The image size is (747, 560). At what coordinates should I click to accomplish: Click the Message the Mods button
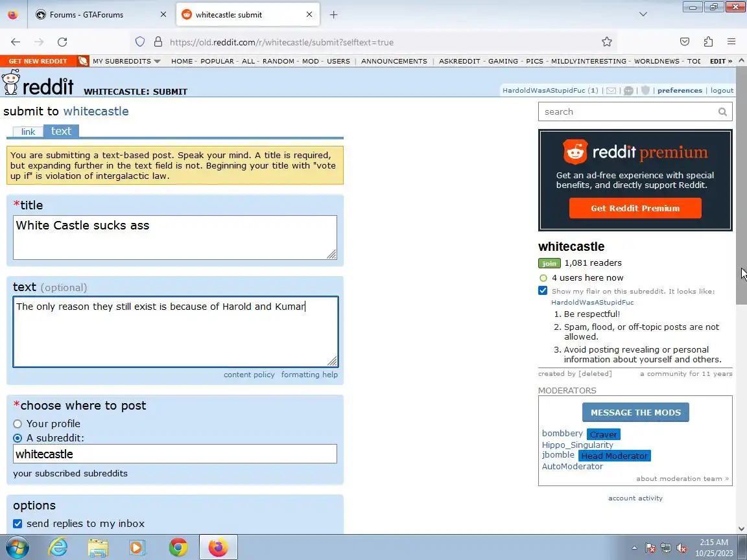(x=635, y=412)
